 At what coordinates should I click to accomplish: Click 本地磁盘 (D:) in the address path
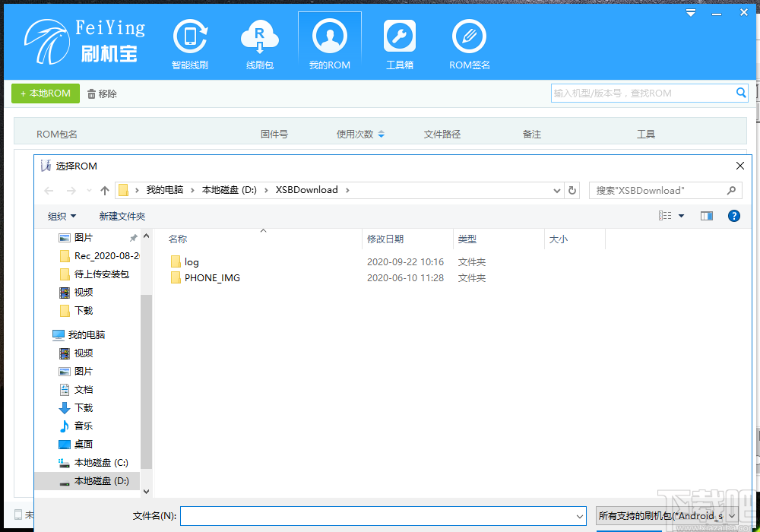click(x=230, y=190)
